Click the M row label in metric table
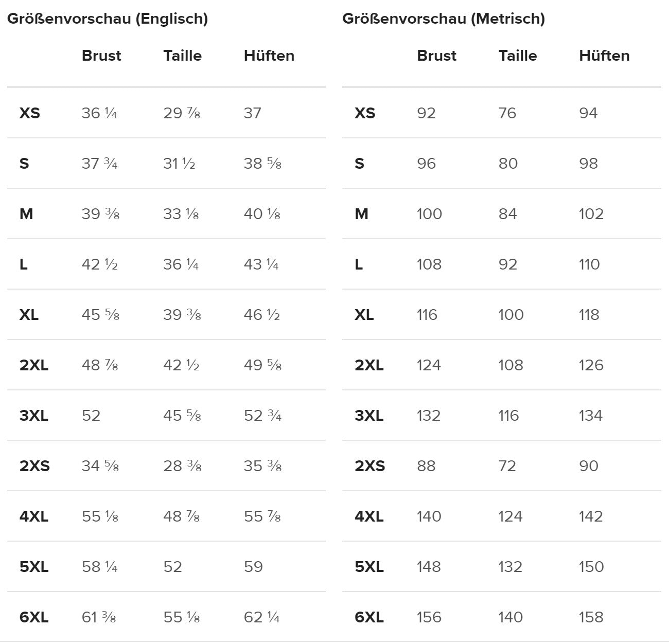 (361, 214)
